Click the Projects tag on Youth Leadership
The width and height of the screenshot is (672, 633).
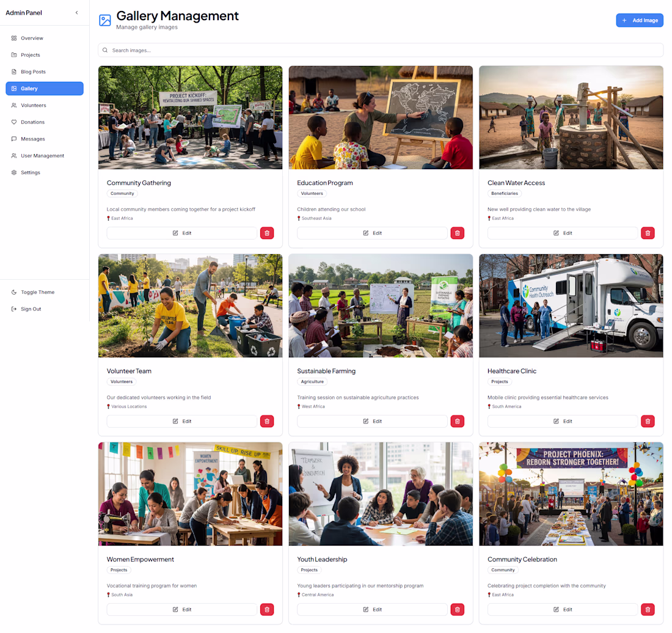pos(309,570)
